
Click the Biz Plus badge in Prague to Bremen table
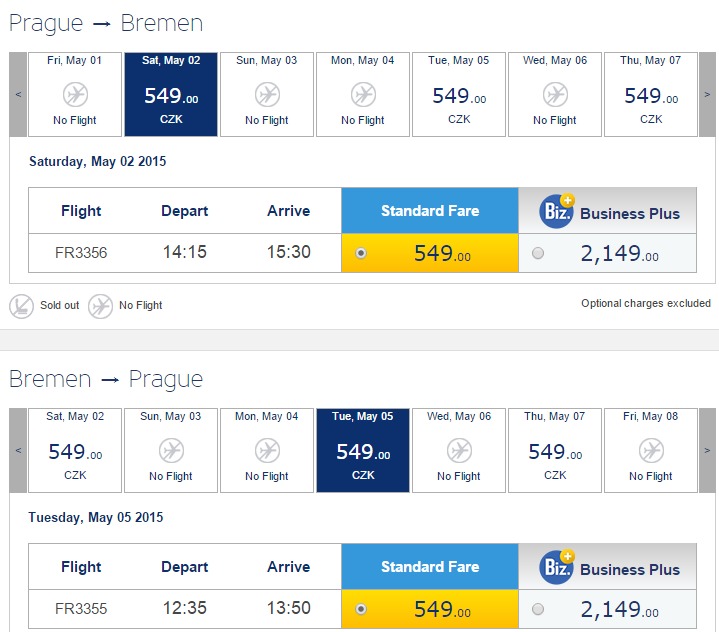(557, 211)
